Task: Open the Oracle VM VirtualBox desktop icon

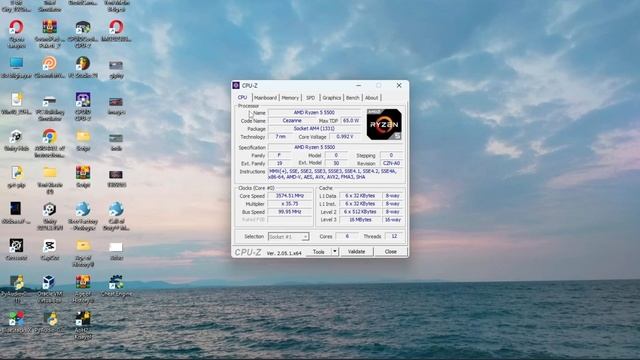Action: coord(49,282)
